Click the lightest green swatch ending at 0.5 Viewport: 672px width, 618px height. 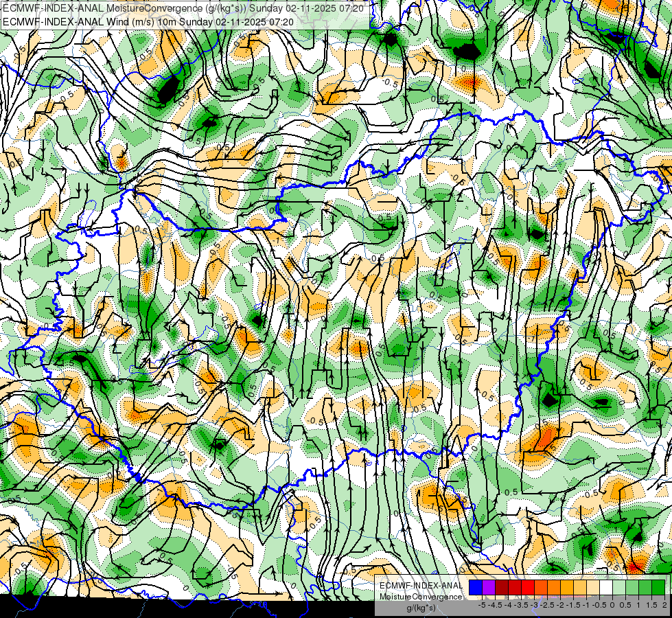coord(619,588)
